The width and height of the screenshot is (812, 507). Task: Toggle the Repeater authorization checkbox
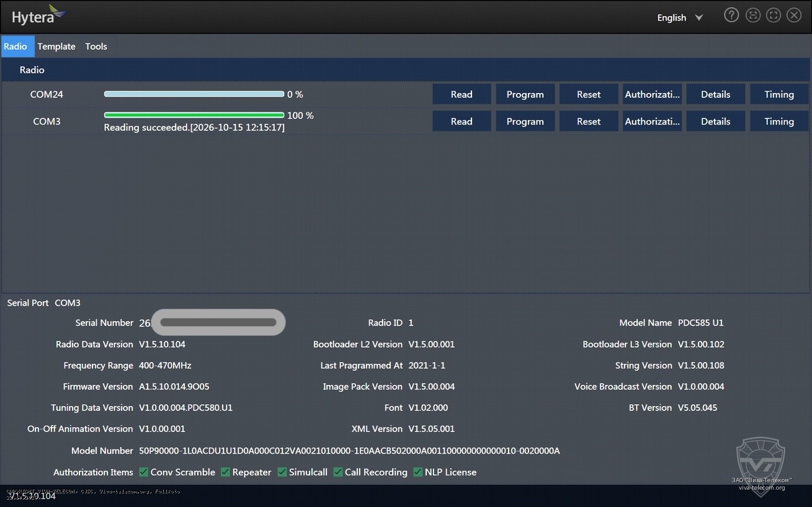point(226,472)
